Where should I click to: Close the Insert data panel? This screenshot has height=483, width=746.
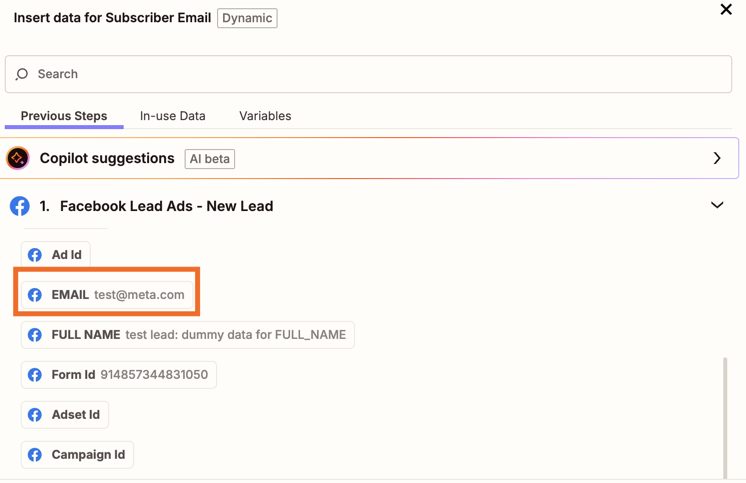click(726, 9)
